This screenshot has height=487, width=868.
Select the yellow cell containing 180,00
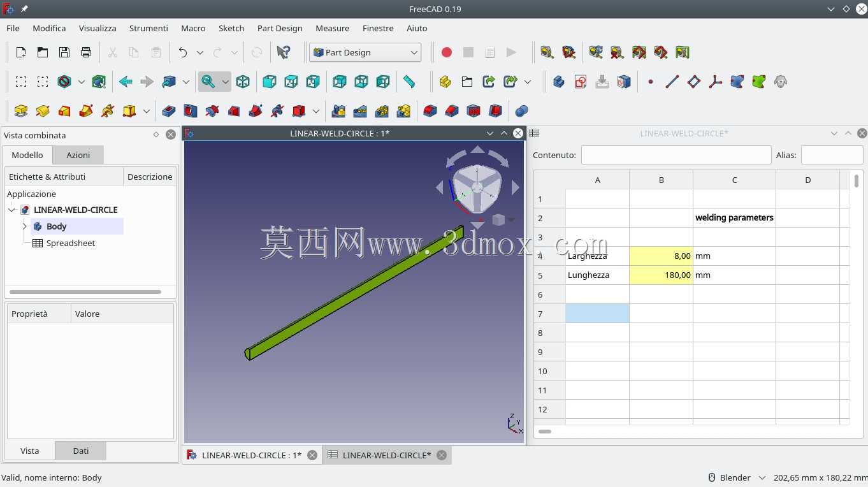(661, 275)
